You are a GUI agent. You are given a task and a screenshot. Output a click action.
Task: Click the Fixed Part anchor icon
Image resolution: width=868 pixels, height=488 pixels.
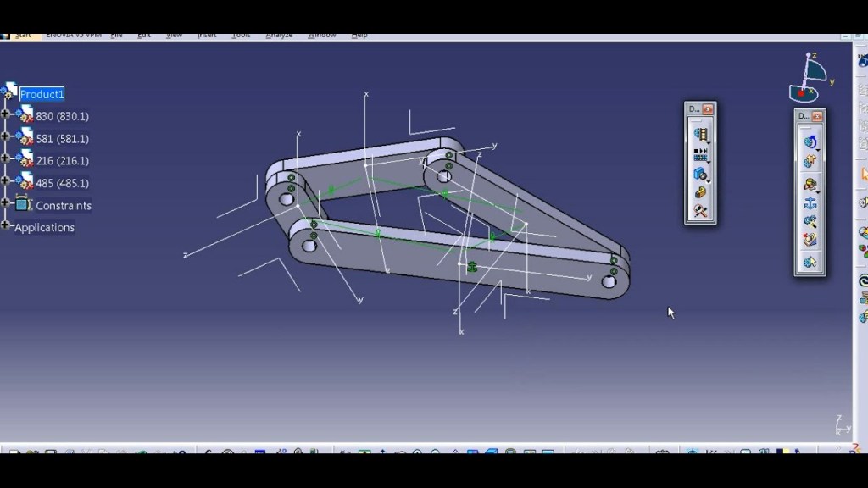[810, 203]
